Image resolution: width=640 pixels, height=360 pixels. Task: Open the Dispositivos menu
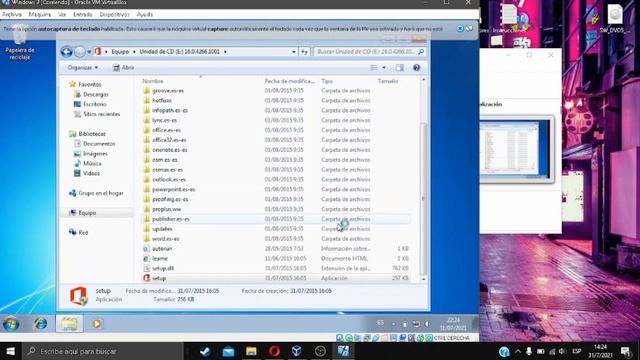click(114, 14)
